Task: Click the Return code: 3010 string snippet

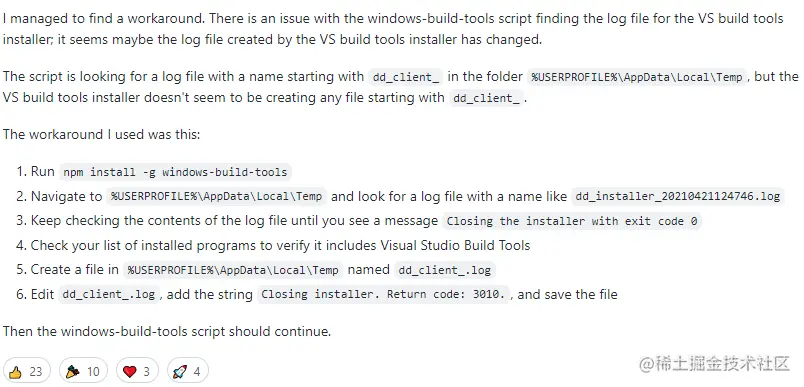Action: [384, 294]
